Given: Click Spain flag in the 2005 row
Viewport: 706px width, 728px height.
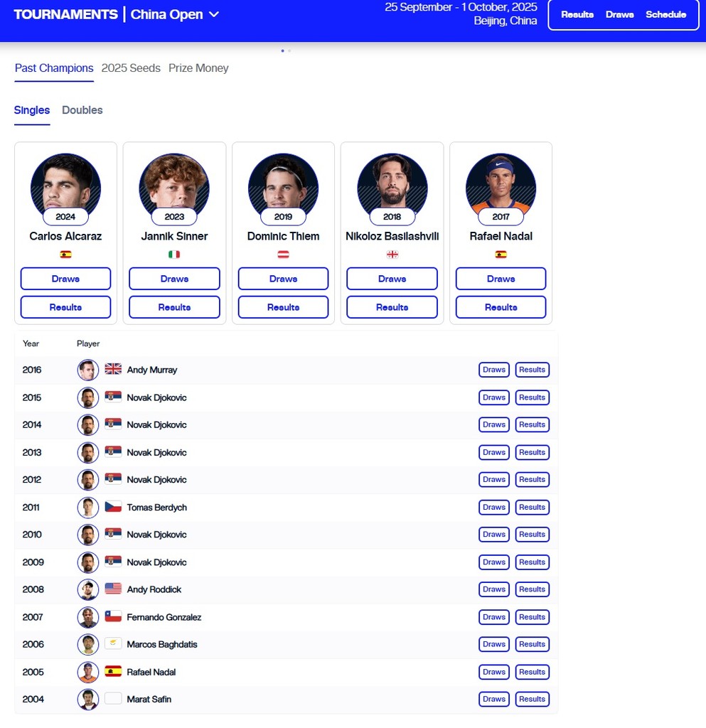Looking at the screenshot, I should [x=113, y=671].
